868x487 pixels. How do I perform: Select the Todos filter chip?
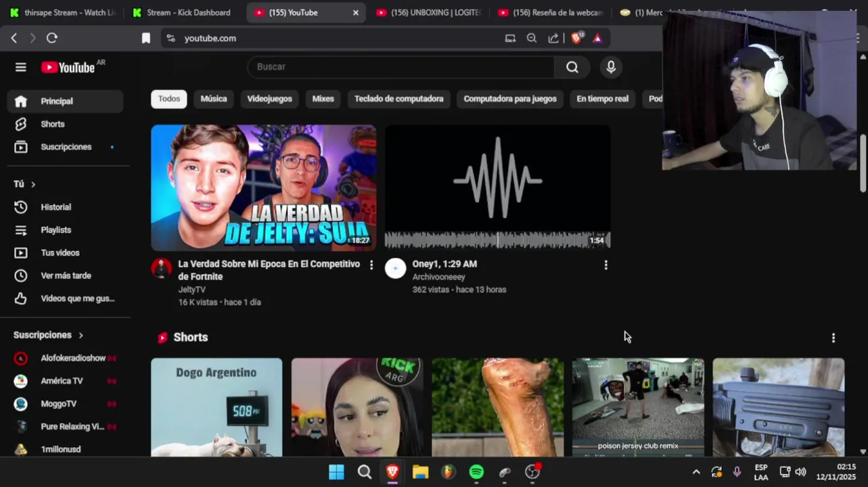click(169, 99)
